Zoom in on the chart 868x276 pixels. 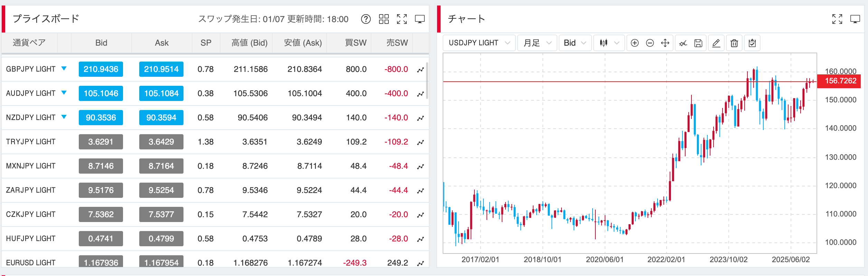point(634,43)
